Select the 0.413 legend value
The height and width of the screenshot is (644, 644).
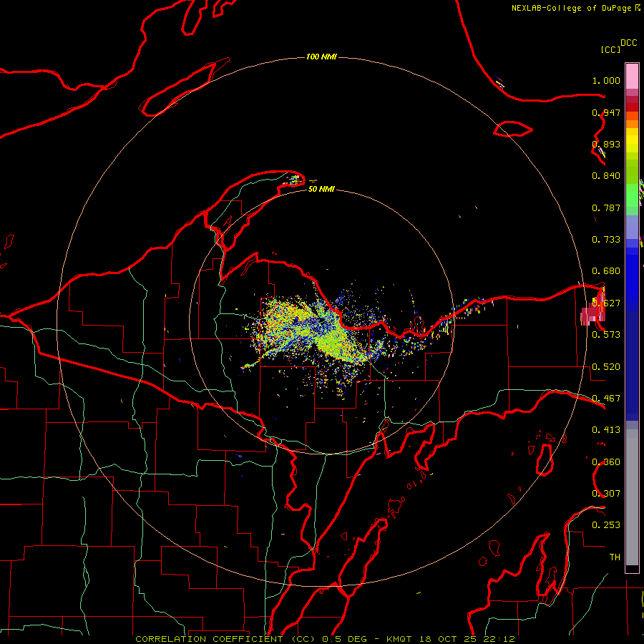[606, 430]
